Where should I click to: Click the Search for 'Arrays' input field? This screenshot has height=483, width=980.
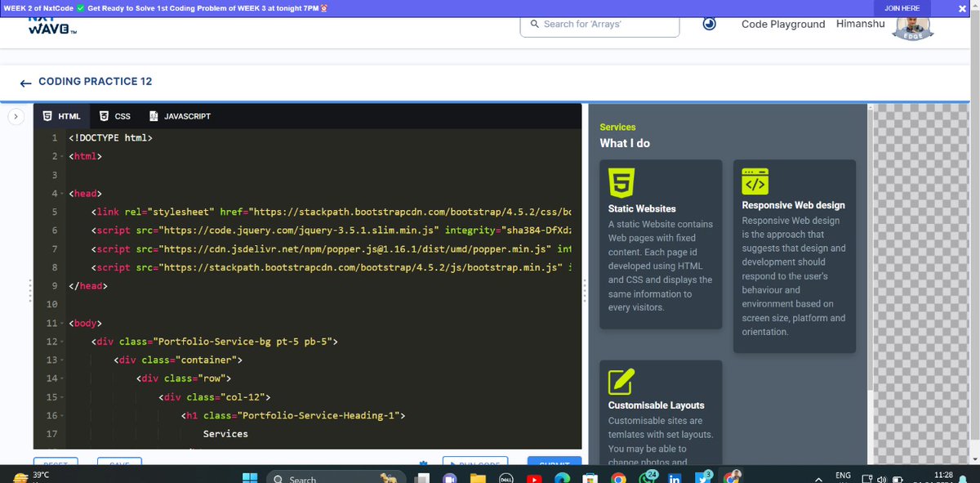tap(599, 25)
